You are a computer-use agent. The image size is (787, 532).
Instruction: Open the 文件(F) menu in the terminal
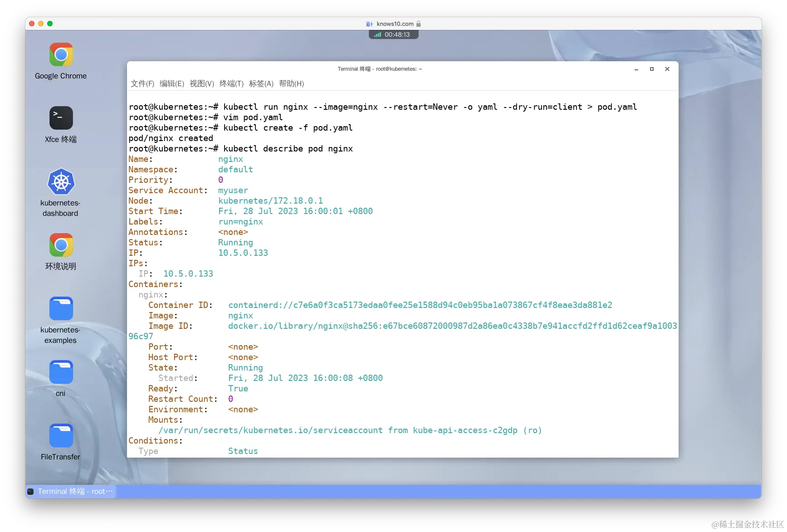coord(142,83)
